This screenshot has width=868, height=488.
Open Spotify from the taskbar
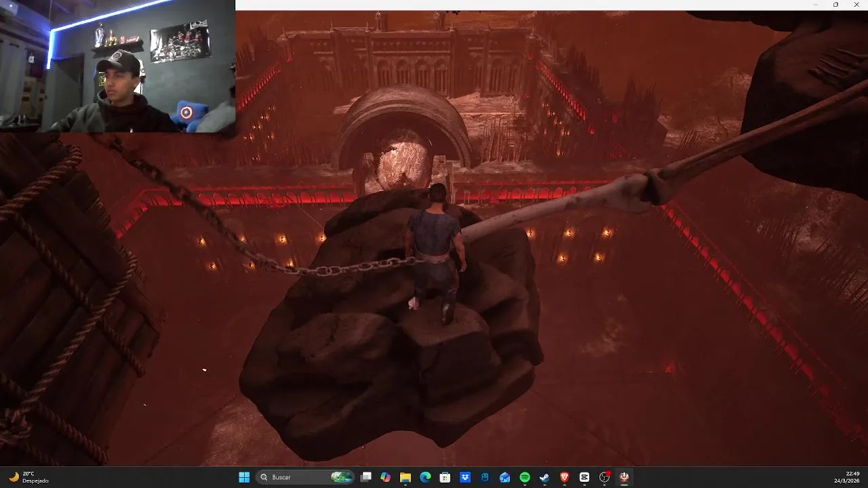tap(525, 477)
